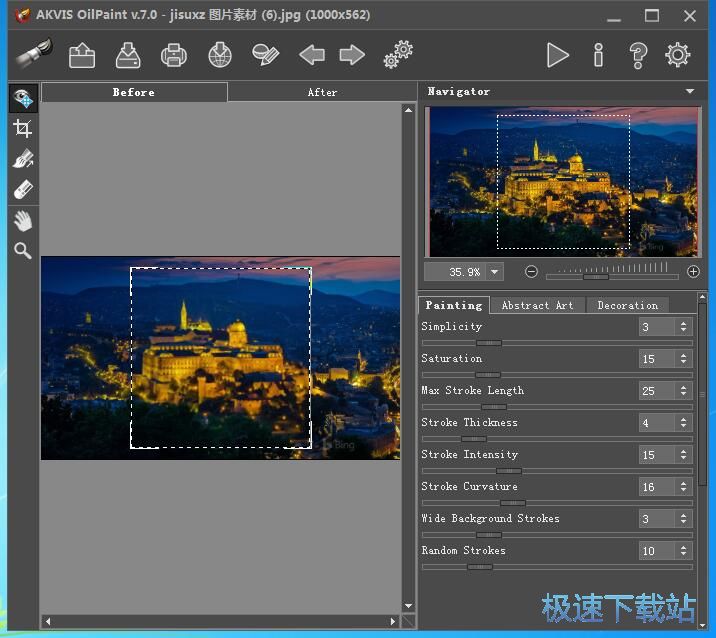This screenshot has height=638, width=716.
Task: Switch to the After tab
Action: point(322,92)
